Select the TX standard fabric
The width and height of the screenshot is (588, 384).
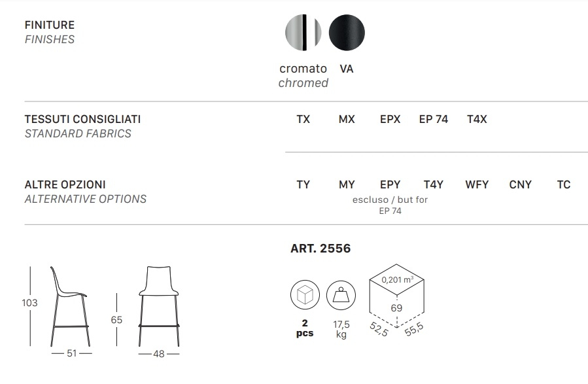(x=303, y=120)
